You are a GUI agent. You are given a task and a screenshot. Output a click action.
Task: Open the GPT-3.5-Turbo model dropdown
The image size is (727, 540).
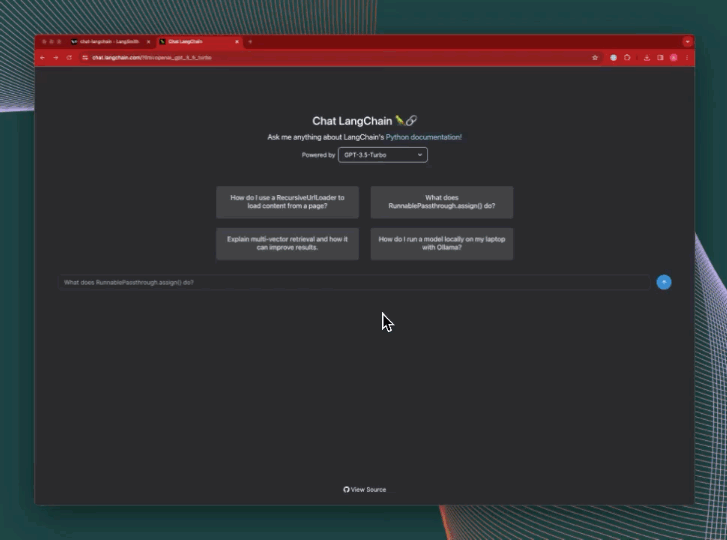click(x=383, y=155)
